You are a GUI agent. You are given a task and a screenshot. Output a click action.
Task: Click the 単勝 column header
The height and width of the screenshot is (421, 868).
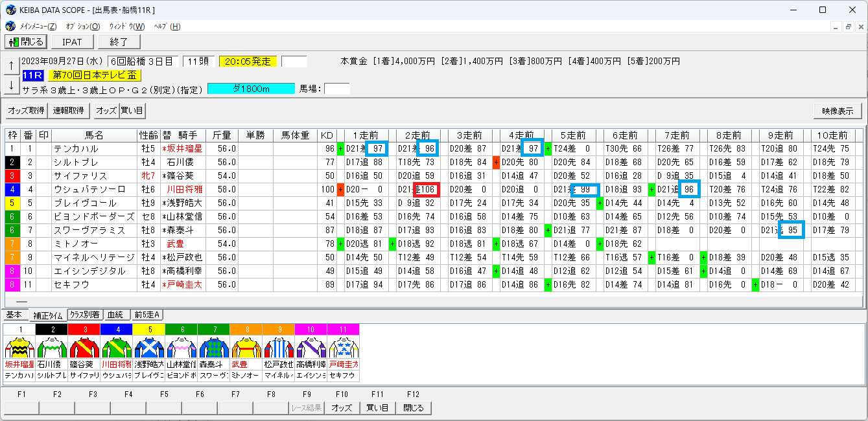point(256,135)
